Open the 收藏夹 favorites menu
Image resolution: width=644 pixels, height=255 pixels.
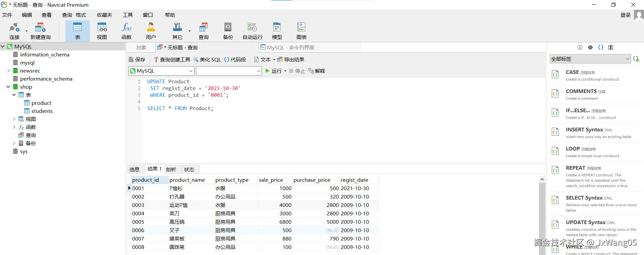(x=105, y=15)
